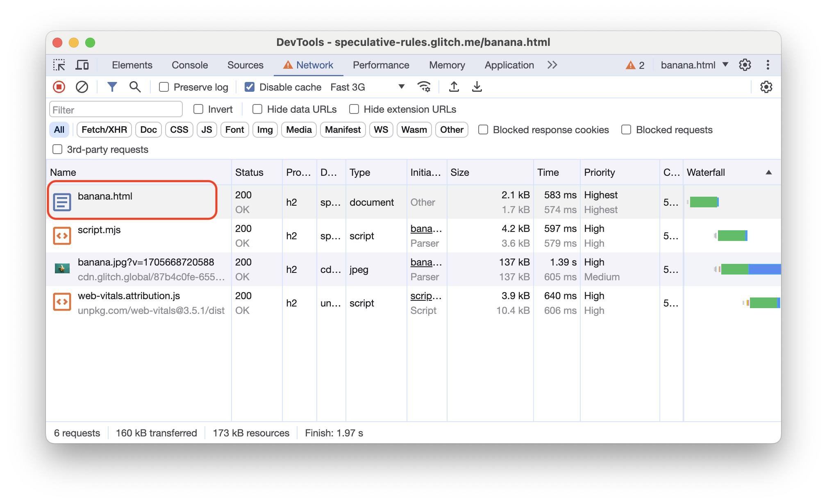Click the filter icon in toolbar
This screenshot has height=504, width=827.
tap(112, 87)
